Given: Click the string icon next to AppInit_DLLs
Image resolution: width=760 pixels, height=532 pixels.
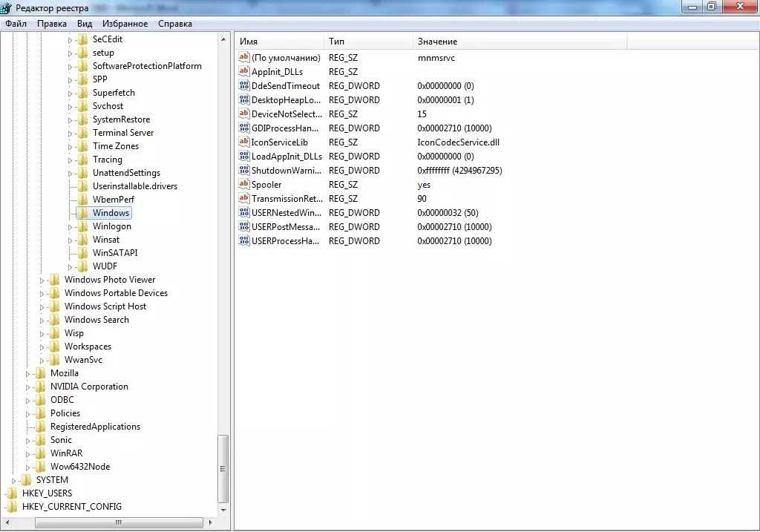Looking at the screenshot, I should click(244, 72).
